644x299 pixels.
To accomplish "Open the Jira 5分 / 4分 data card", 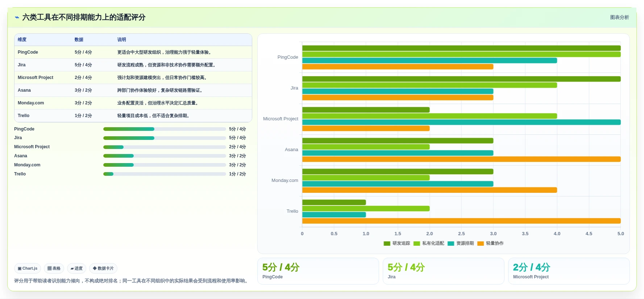I will (x=443, y=271).
